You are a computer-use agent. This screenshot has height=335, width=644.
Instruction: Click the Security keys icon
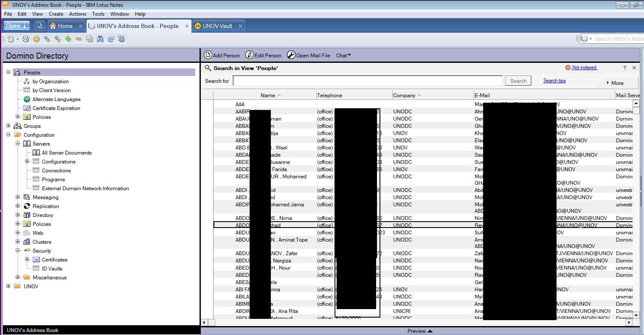point(27,251)
